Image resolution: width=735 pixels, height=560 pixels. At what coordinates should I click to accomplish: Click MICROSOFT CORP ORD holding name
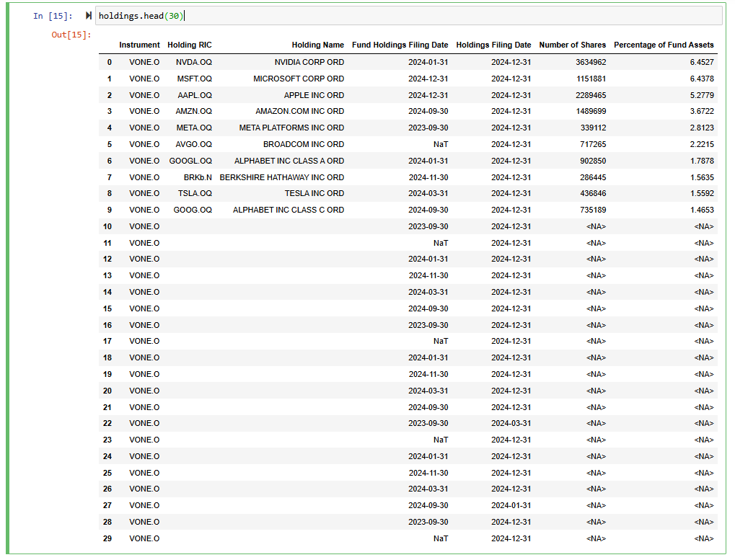point(299,79)
